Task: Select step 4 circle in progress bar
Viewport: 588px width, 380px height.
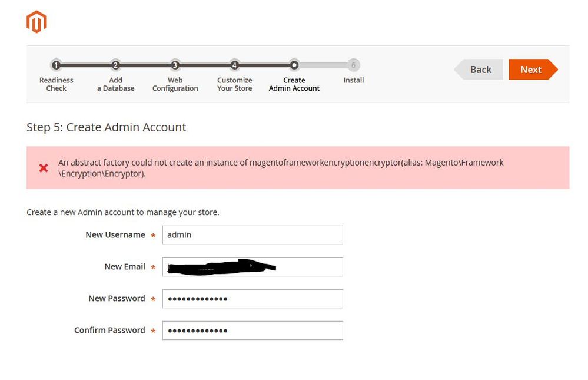Action: point(234,65)
